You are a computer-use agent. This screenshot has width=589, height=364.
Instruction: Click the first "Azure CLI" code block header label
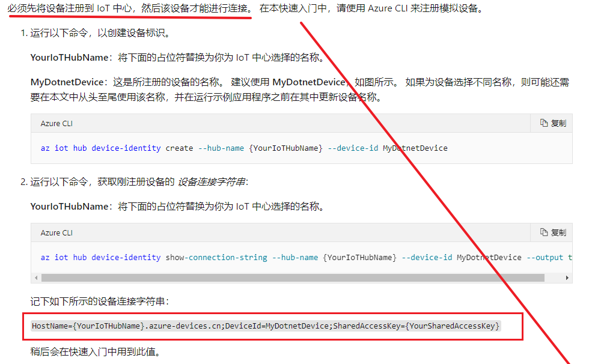pyautogui.click(x=56, y=123)
